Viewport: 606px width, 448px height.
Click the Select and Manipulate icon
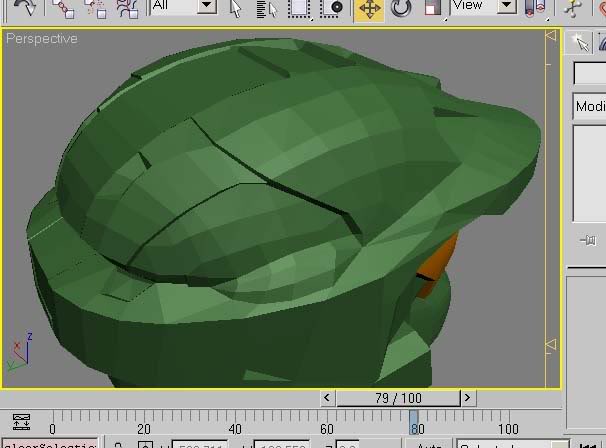(x=572, y=9)
